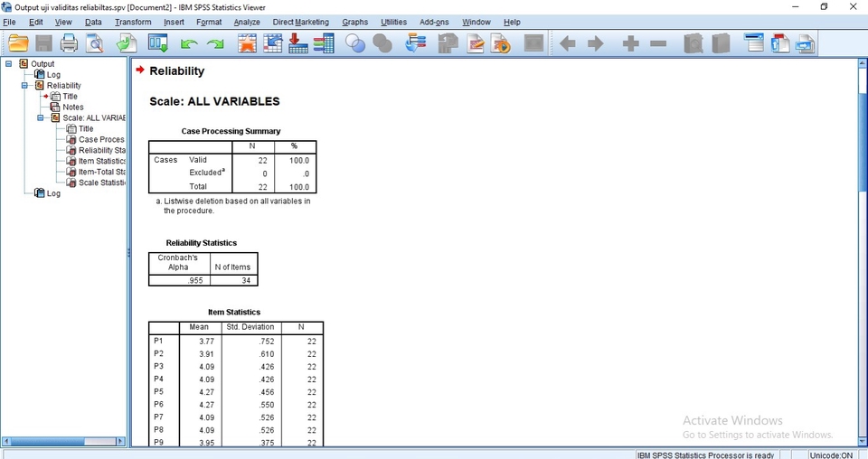Click the Select Last Output blue circles icon
This screenshot has height=459, width=868.
(355, 43)
